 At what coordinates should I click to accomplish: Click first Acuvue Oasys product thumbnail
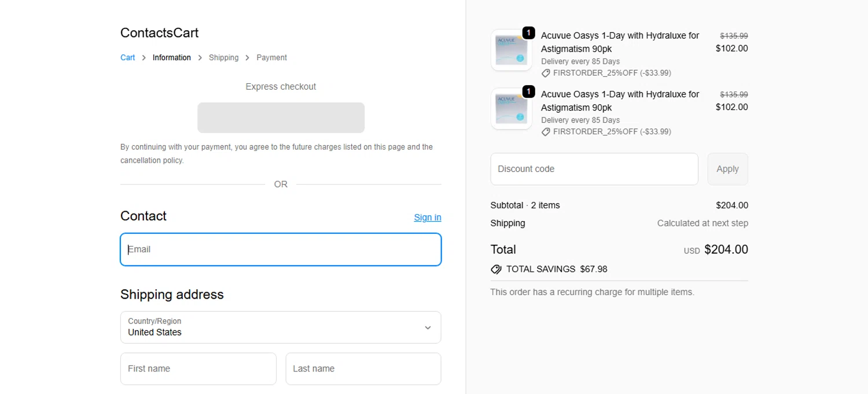(512, 50)
